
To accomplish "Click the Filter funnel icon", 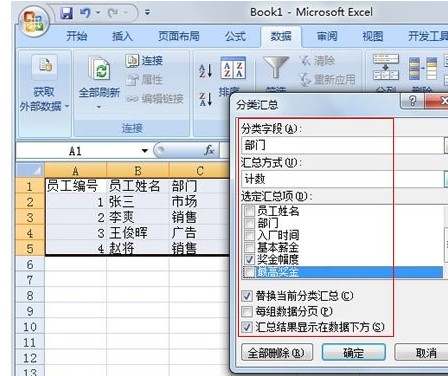I will 276,67.
